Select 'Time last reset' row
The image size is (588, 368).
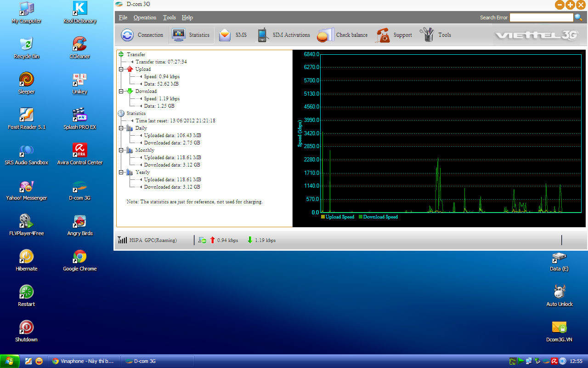pyautogui.click(x=175, y=121)
